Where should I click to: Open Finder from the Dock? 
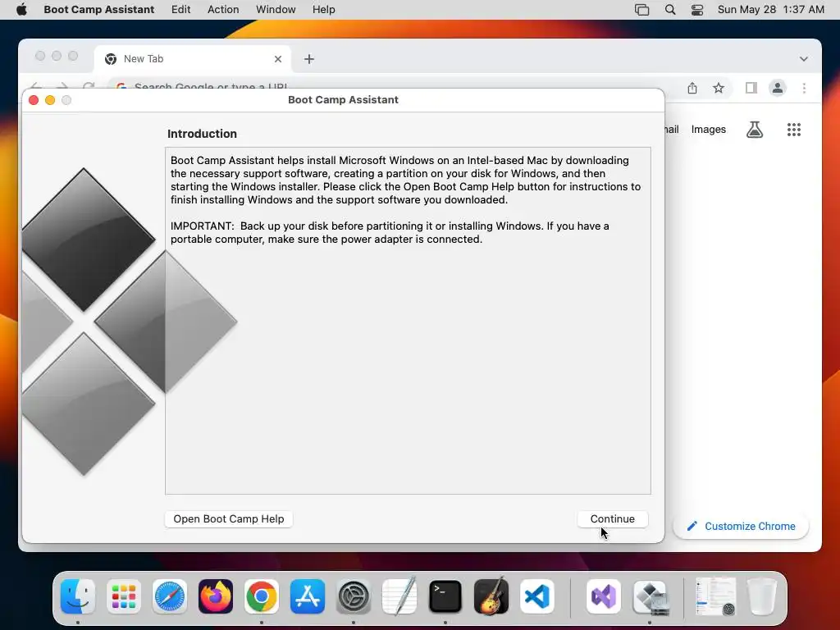(78, 596)
